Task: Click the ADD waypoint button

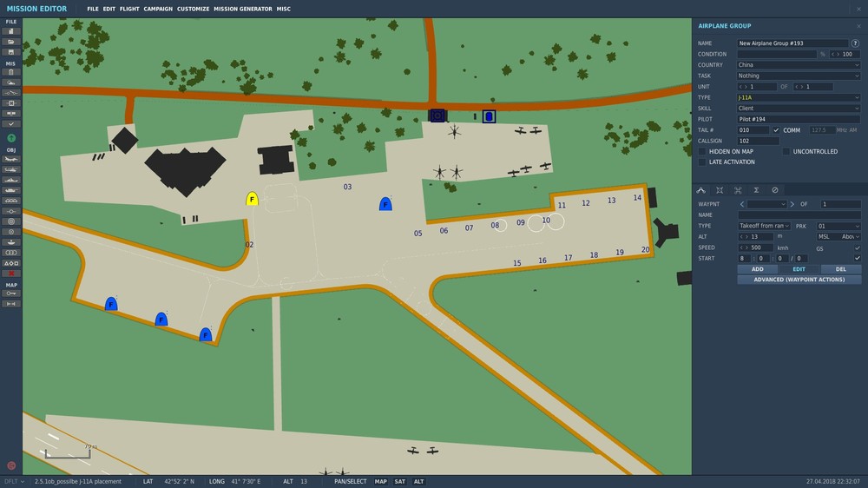Action: pos(757,269)
